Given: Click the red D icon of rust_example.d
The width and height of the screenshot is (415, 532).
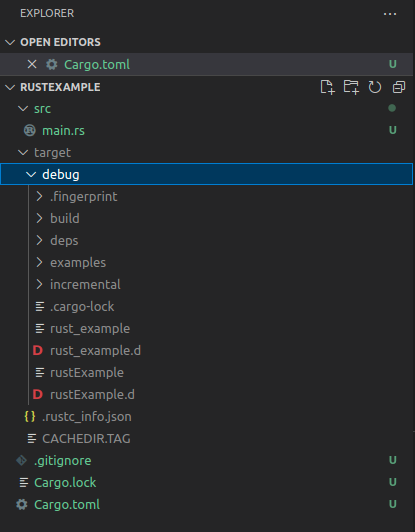Looking at the screenshot, I should point(38,350).
